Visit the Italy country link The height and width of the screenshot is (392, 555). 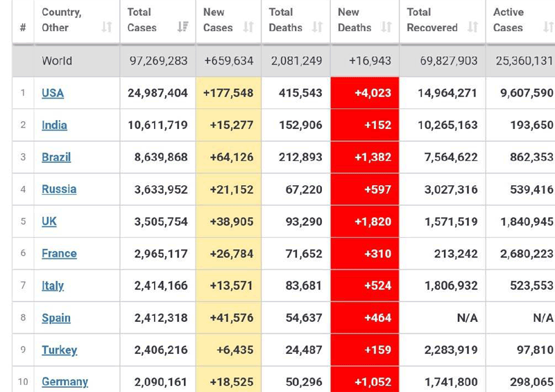tap(53, 285)
